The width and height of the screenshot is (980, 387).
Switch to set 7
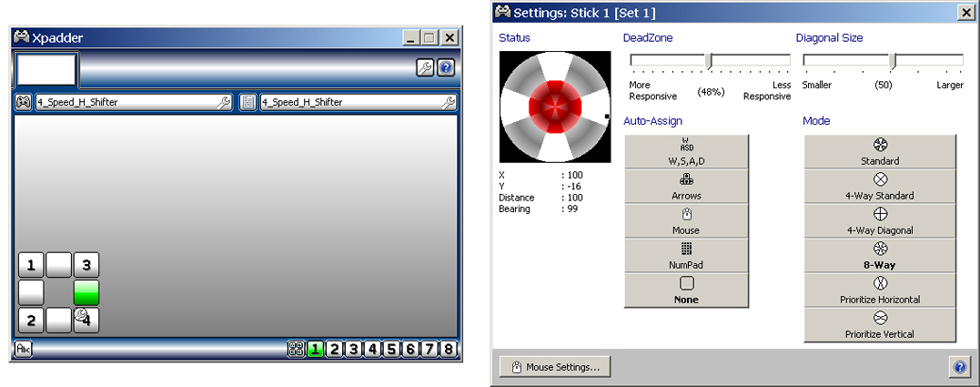[429, 350]
